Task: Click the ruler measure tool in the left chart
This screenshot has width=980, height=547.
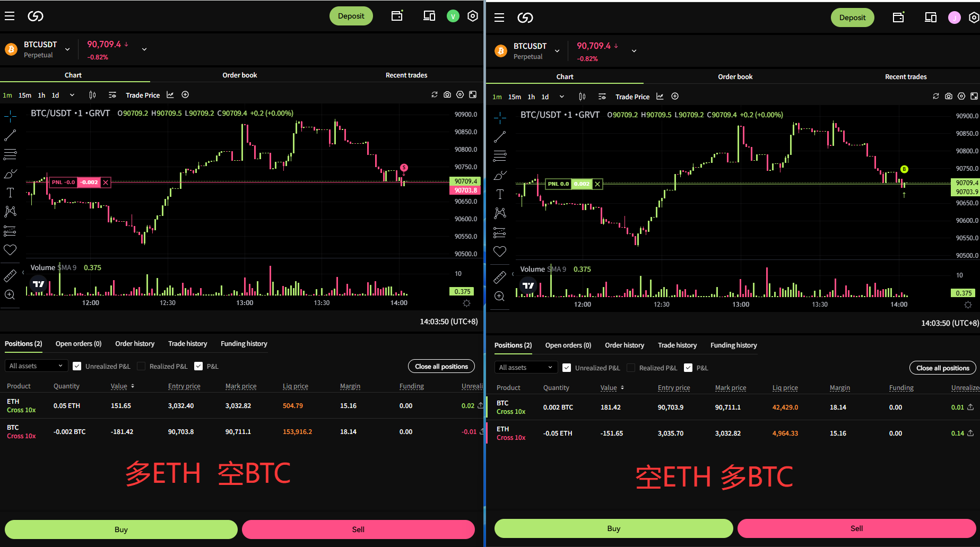Action: click(10, 276)
